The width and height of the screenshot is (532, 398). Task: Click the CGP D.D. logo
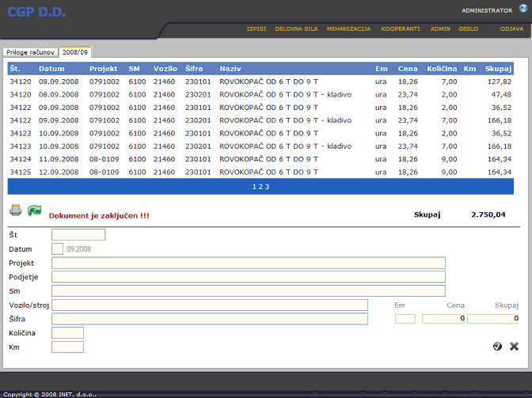(36, 12)
